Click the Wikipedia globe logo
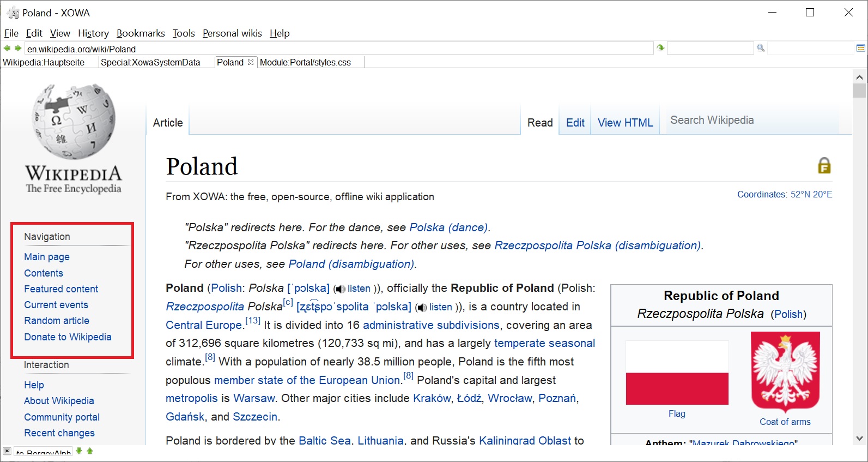Image resolution: width=868 pixels, height=462 pixels. point(74,122)
